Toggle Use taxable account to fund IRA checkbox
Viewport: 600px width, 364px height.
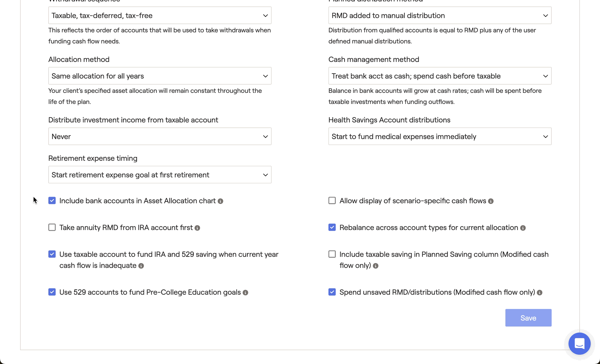[52, 254]
